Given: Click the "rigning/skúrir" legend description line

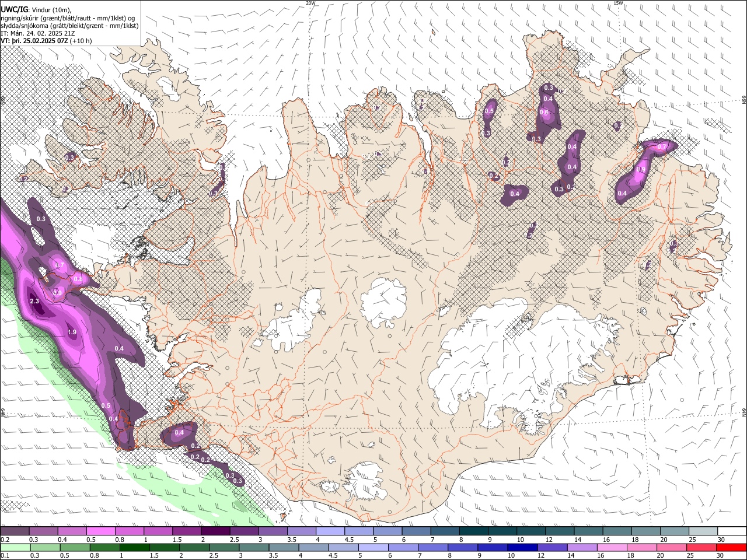Looking at the screenshot, I should (x=68, y=17).
